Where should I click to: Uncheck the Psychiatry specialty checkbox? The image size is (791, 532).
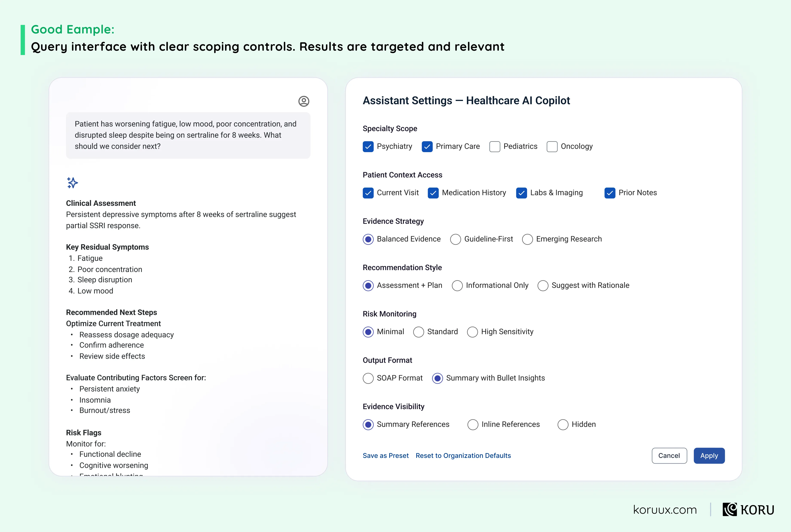(368, 147)
